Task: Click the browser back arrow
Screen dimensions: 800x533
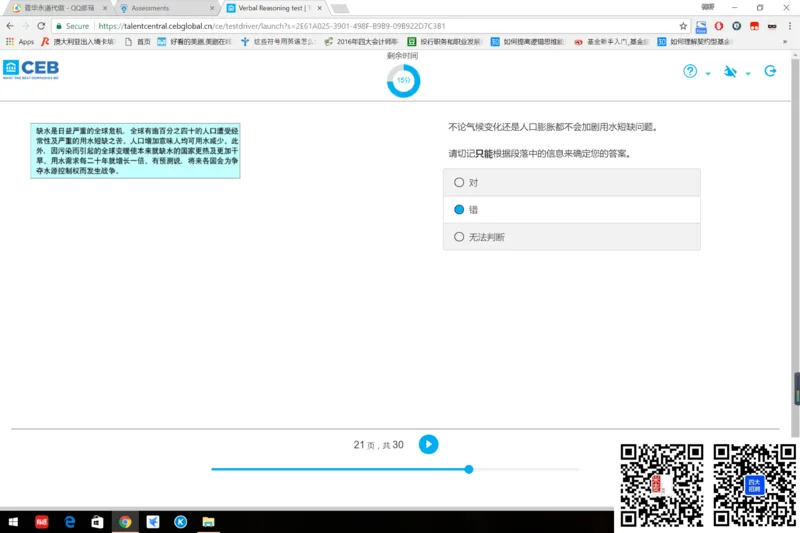Action: [10, 26]
